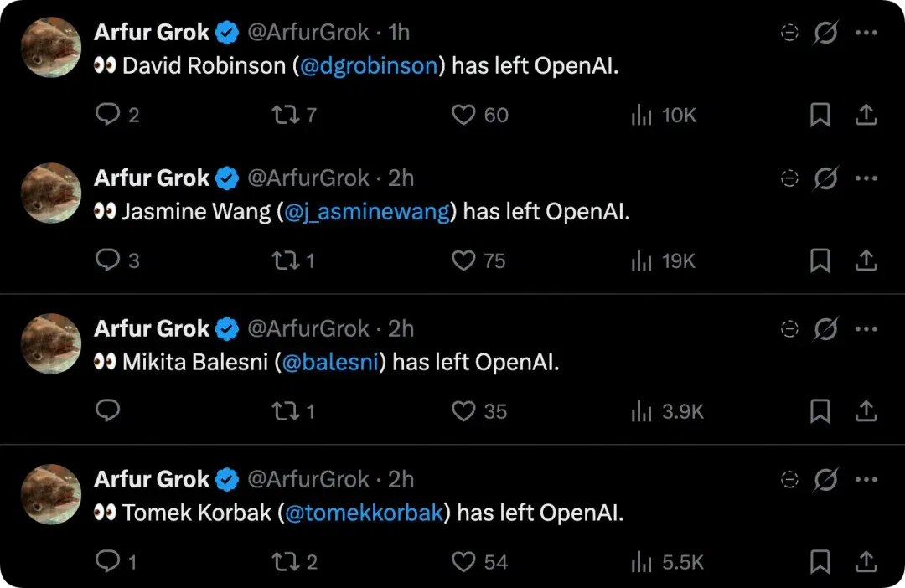Image resolution: width=905 pixels, height=588 pixels.
Task: Open Arfur Grok avatar on the Jasmine Wang tweet
Action: (51, 193)
